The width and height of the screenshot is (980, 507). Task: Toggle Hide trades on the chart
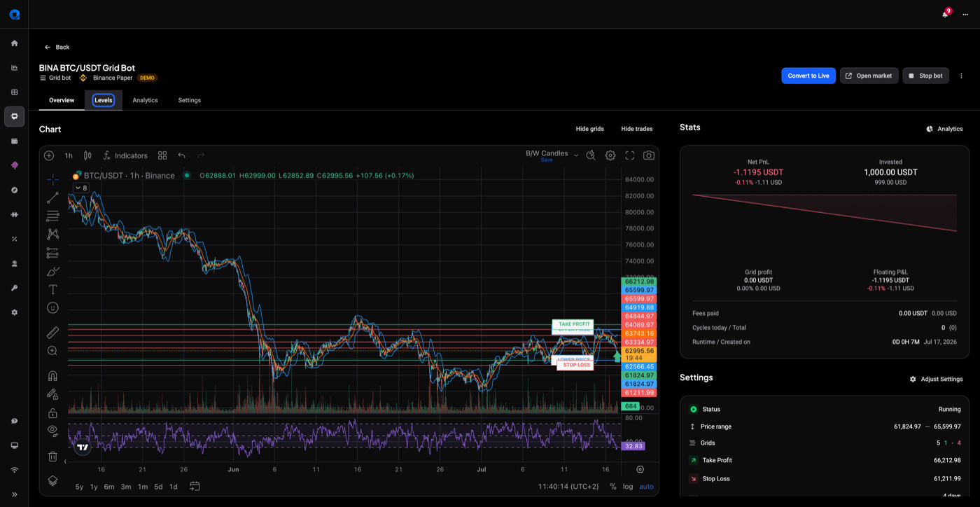click(x=636, y=129)
